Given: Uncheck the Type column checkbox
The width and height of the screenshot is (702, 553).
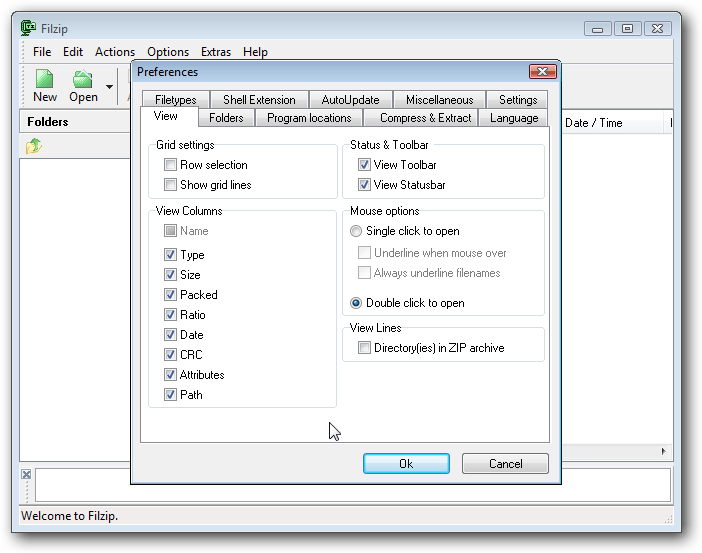Looking at the screenshot, I should [170, 255].
